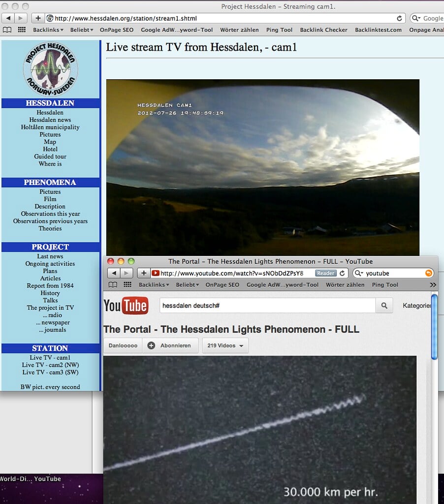Open the Live TV - cam2 (NW) link

(x=50, y=365)
